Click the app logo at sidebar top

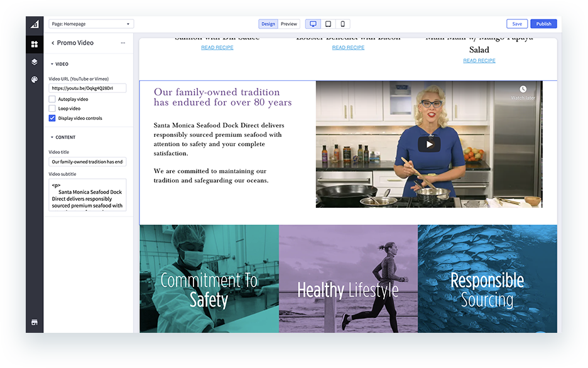coord(35,24)
